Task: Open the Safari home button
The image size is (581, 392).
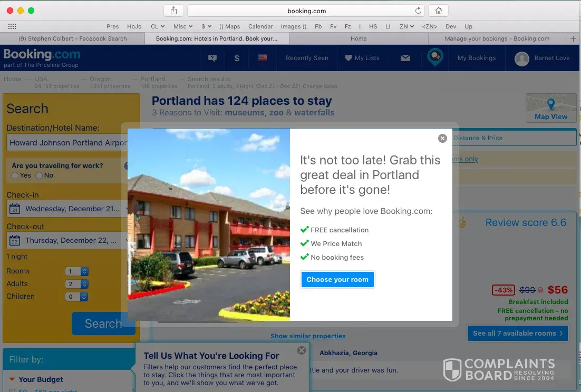Action: tap(438, 11)
